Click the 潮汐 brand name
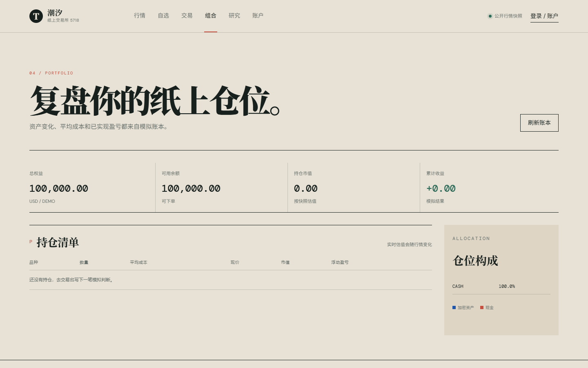The height and width of the screenshot is (368, 588). click(55, 13)
